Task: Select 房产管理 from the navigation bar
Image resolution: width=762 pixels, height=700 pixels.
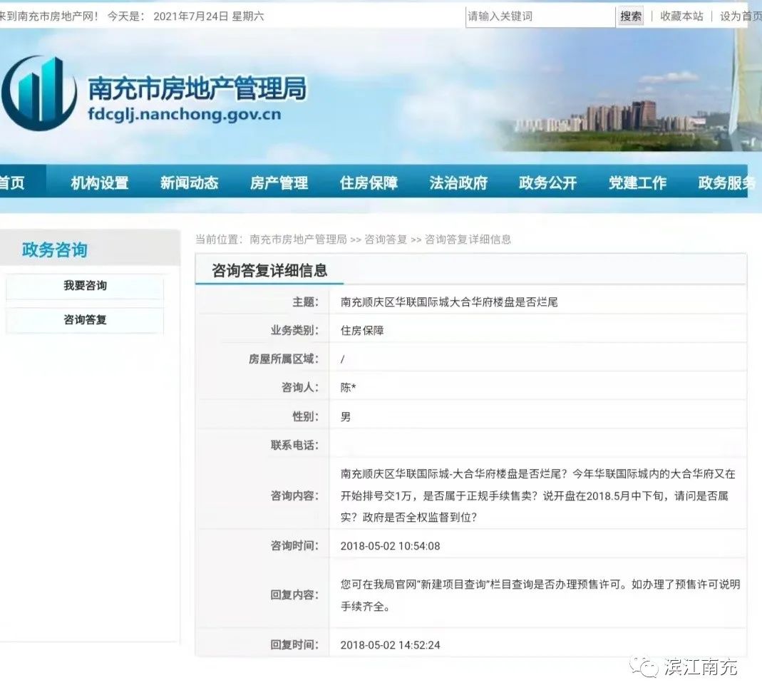Action: click(279, 183)
